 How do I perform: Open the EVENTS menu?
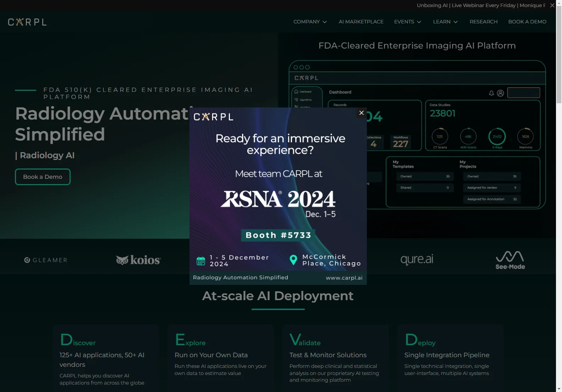point(408,22)
